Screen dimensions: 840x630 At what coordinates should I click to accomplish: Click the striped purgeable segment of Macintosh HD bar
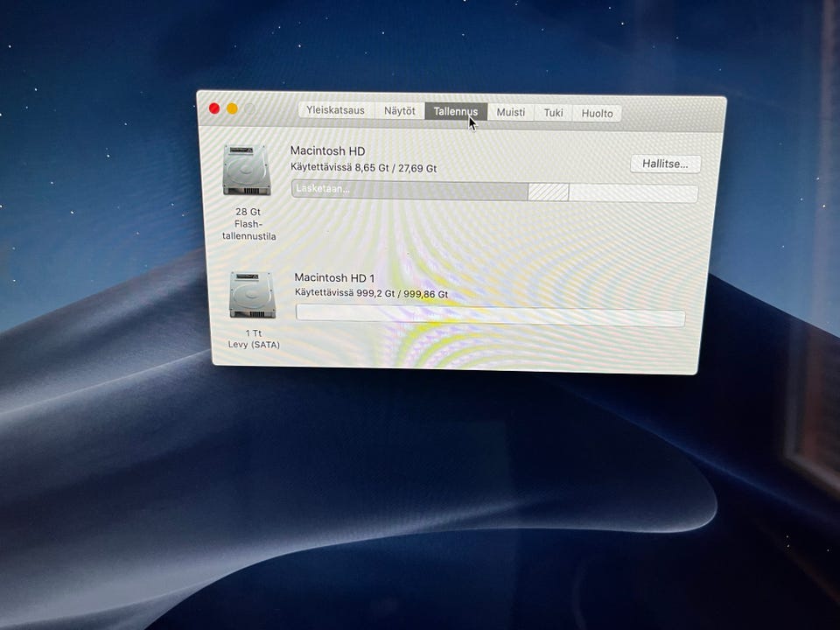pos(548,192)
